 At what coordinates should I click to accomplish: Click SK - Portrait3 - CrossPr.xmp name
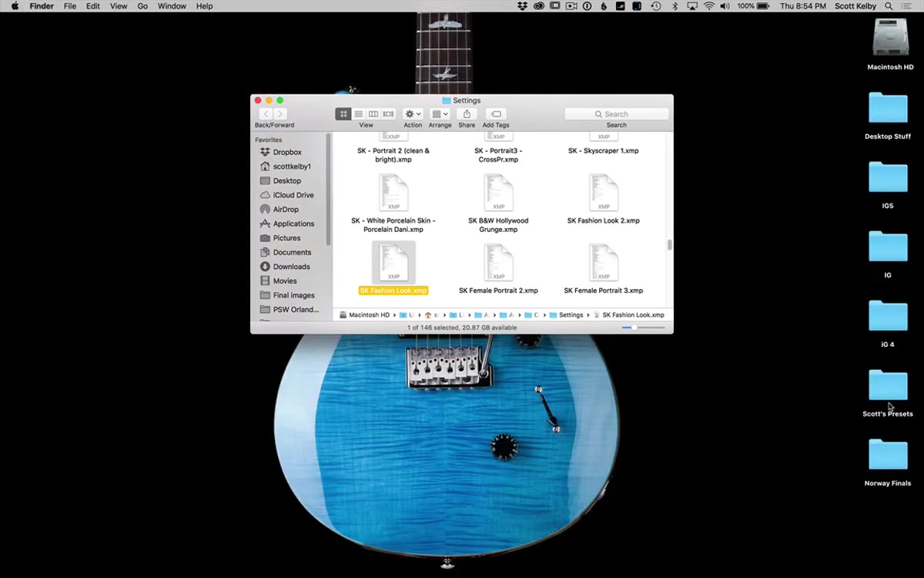tap(498, 155)
